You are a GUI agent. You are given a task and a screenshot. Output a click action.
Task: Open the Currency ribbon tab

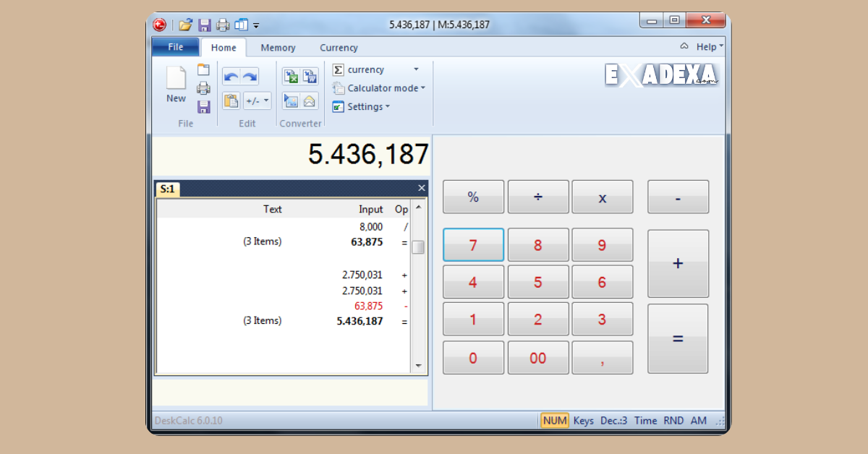pyautogui.click(x=339, y=47)
